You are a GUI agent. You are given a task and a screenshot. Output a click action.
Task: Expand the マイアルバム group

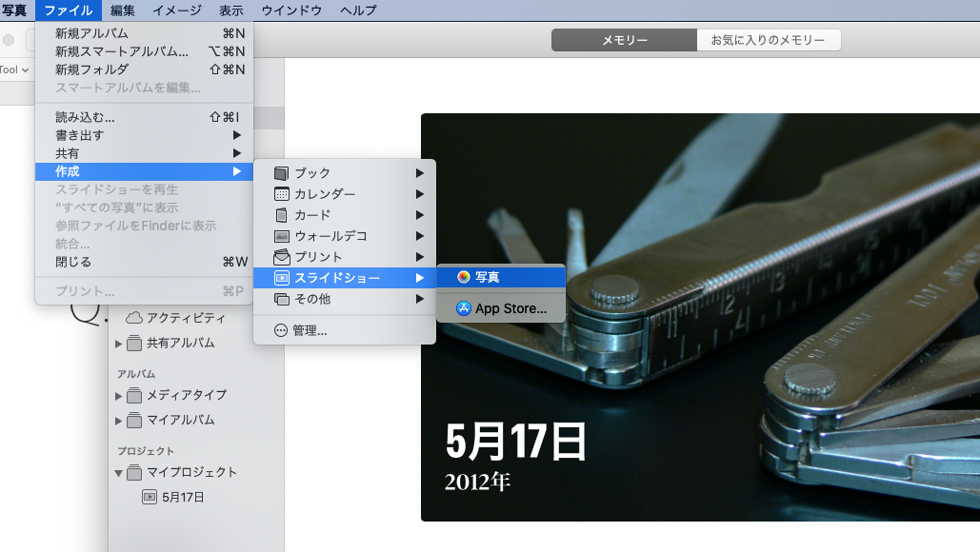(118, 421)
